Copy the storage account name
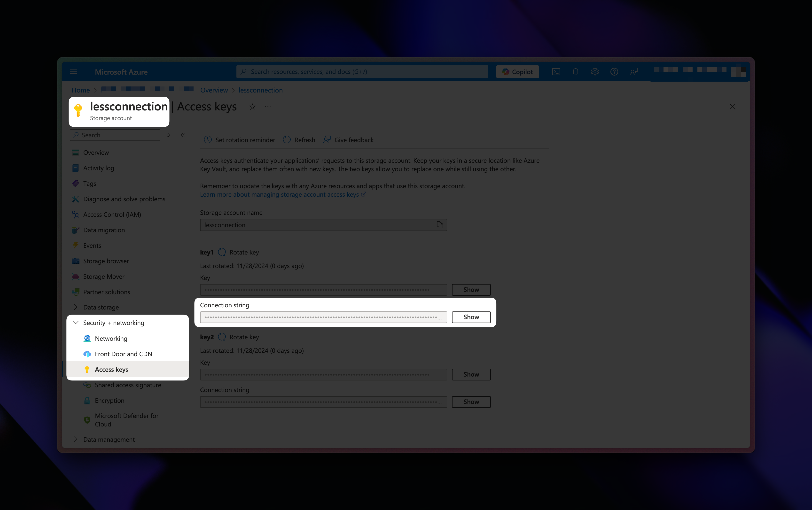The height and width of the screenshot is (510, 812). pyautogui.click(x=440, y=225)
